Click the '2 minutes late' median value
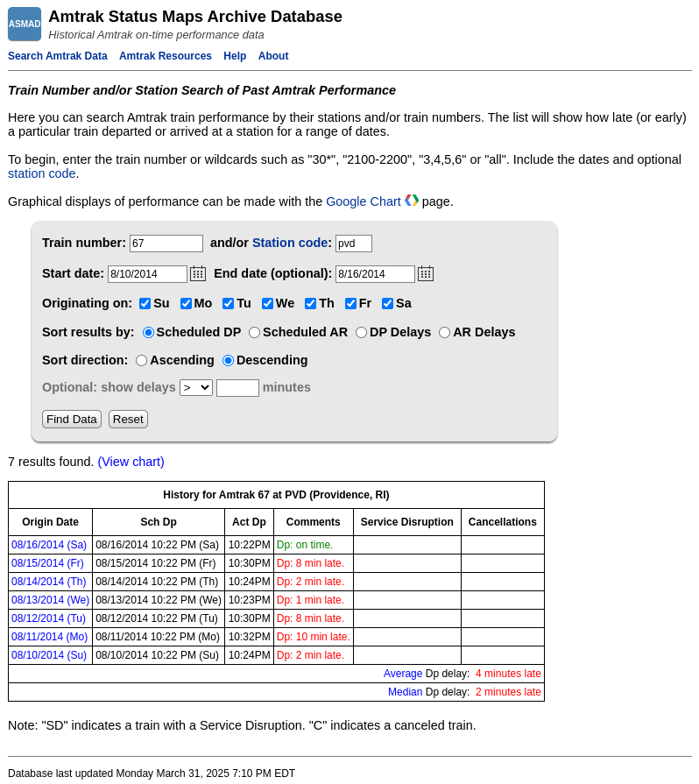 coord(508,693)
